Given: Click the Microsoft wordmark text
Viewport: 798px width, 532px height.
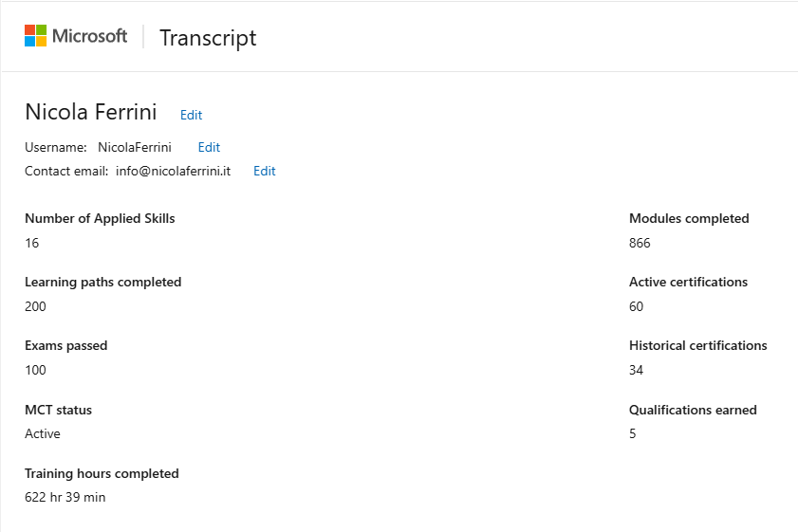Looking at the screenshot, I should (89, 36).
